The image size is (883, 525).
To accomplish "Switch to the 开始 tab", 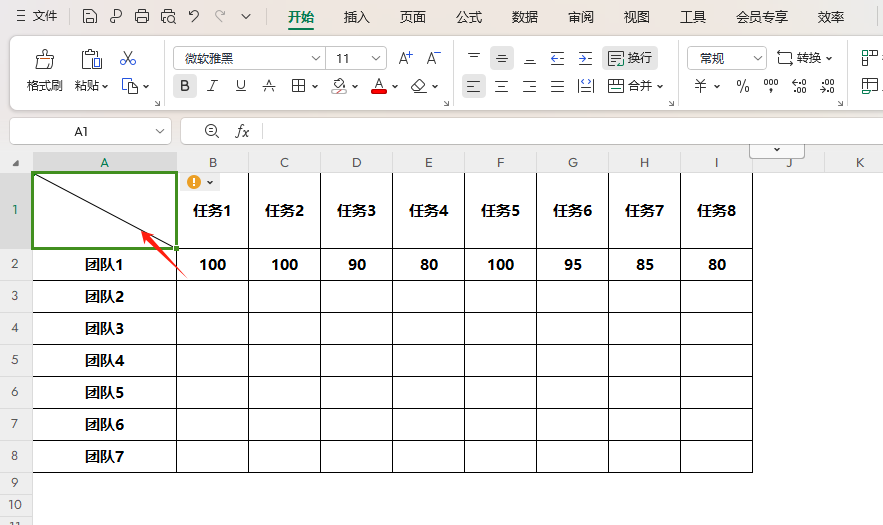I will [301, 17].
